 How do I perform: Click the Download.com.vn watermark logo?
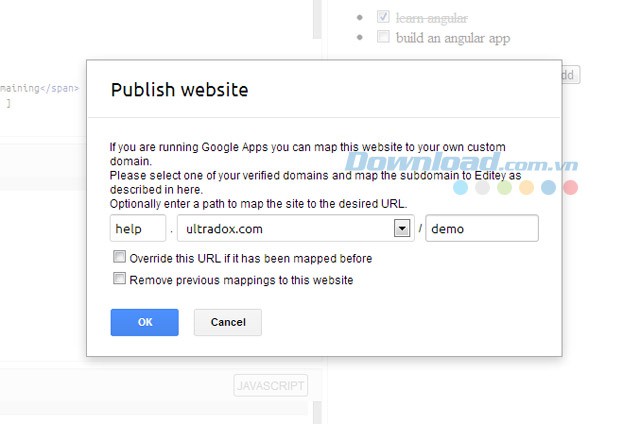coord(450,161)
